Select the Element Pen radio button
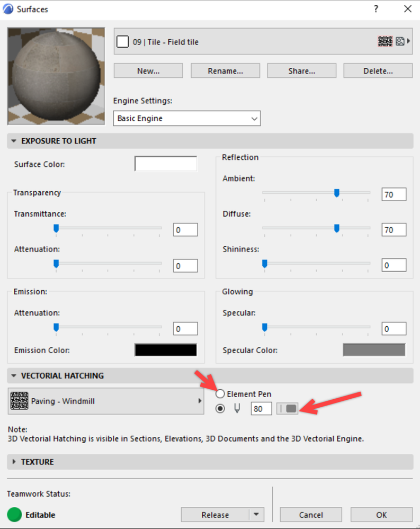This screenshot has width=420, height=529. [220, 394]
